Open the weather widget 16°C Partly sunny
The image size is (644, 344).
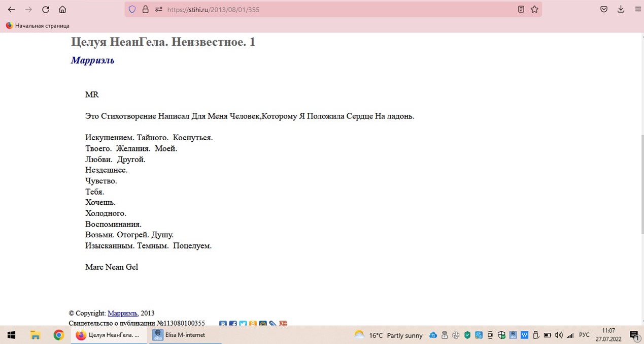pyautogui.click(x=388, y=335)
